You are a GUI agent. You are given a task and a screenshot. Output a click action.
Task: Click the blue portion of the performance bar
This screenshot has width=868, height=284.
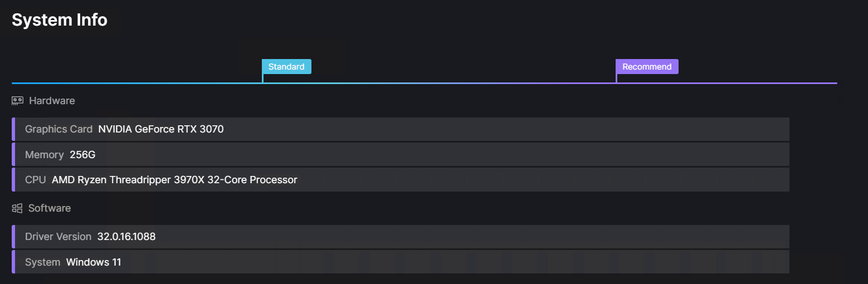(x=136, y=83)
